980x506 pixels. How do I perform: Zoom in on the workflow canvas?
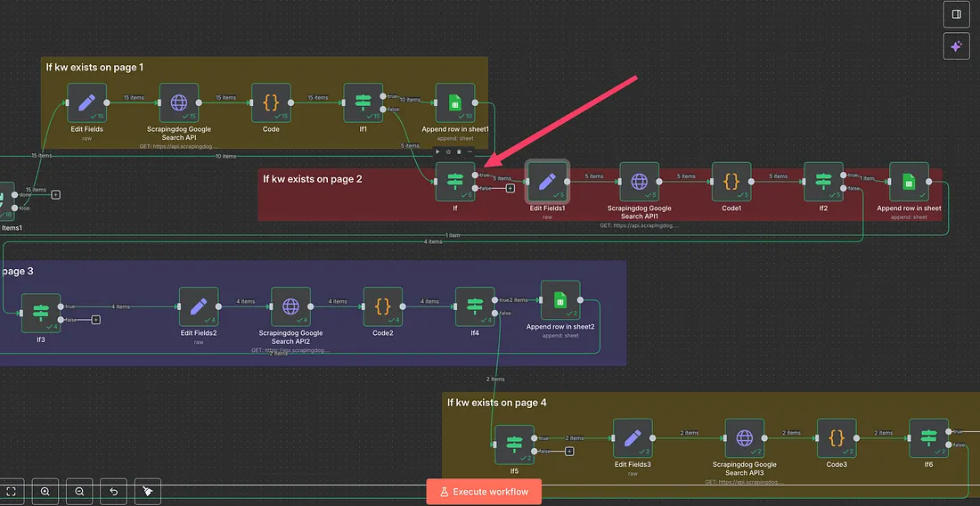pyautogui.click(x=45, y=491)
